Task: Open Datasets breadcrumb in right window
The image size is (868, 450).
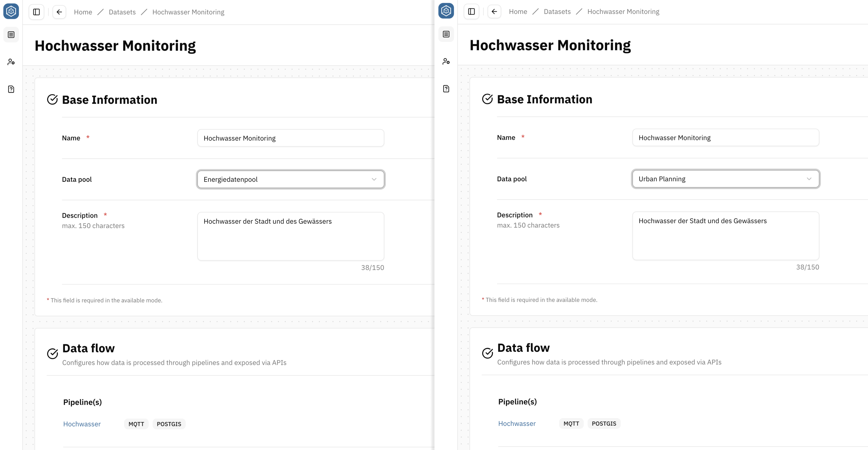Action: [x=557, y=12]
